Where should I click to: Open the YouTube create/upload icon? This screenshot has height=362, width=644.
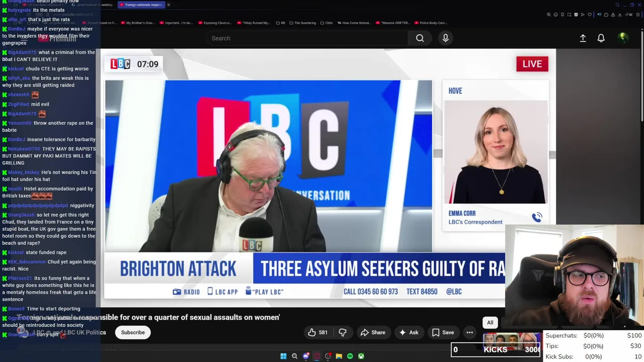[583, 38]
